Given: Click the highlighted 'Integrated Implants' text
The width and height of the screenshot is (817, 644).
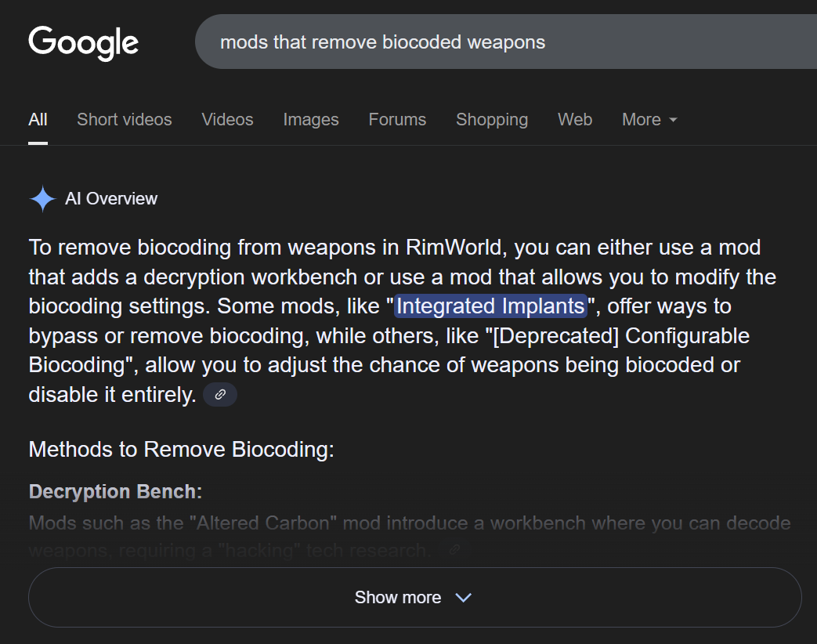Looking at the screenshot, I should tap(491, 306).
